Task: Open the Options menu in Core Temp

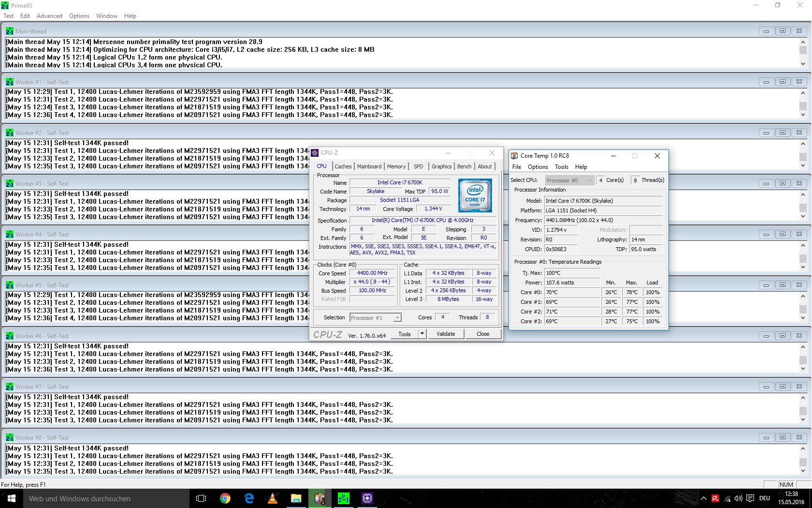Action: (x=538, y=167)
